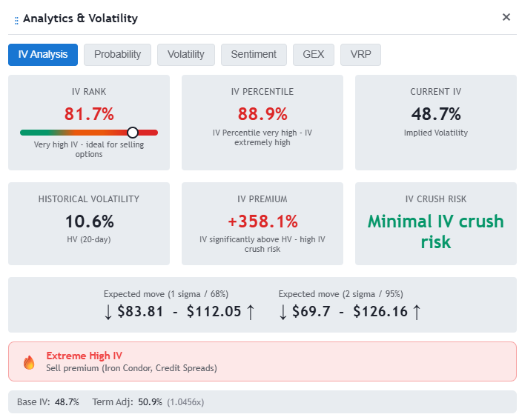Screen dimensions: 522x420
Task: Click the CURRENT IV card header
Action: tap(436, 91)
